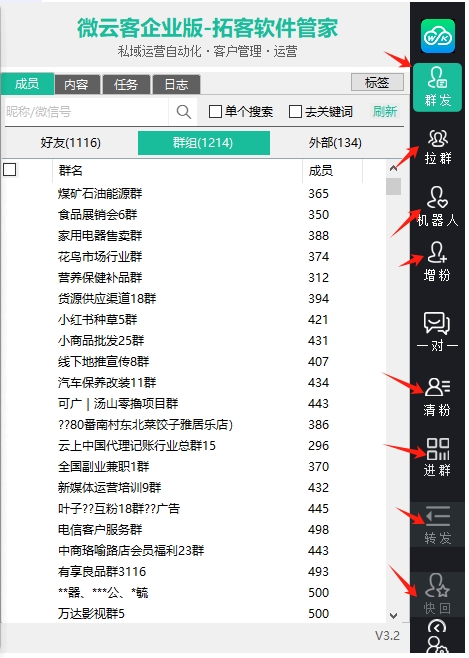The height and width of the screenshot is (658, 469).
Task: Click the list scrollbar down arrow
Action: click(x=393, y=615)
